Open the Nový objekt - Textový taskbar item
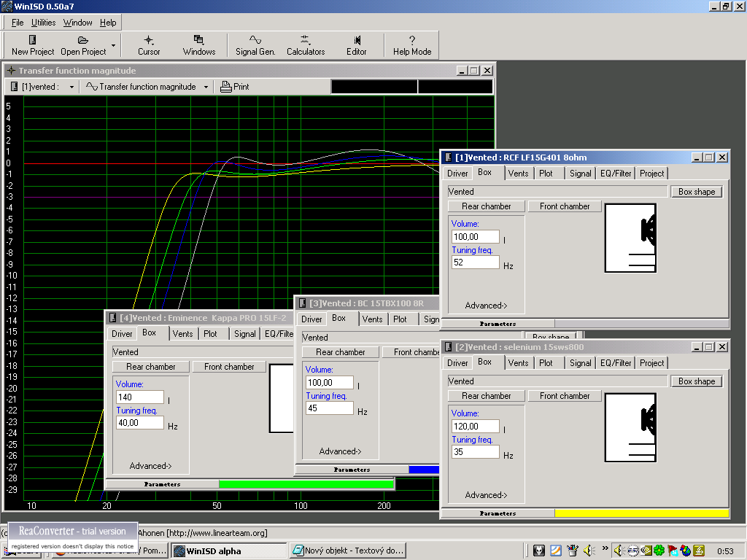Image resolution: width=747 pixels, height=560 pixels. coord(348,551)
